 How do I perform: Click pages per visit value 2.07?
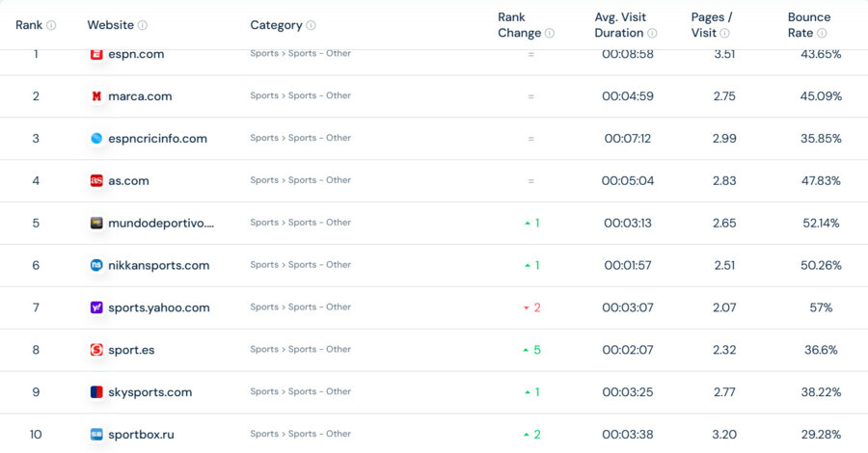[724, 307]
